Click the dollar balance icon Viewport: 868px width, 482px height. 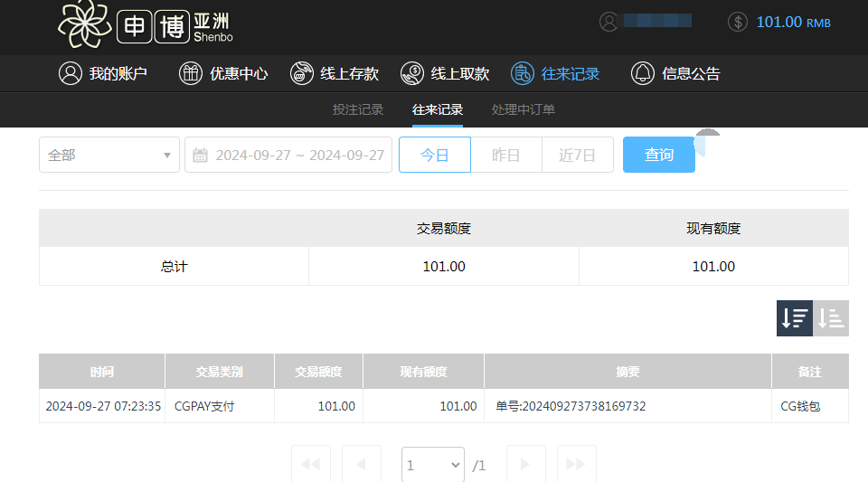click(x=738, y=22)
